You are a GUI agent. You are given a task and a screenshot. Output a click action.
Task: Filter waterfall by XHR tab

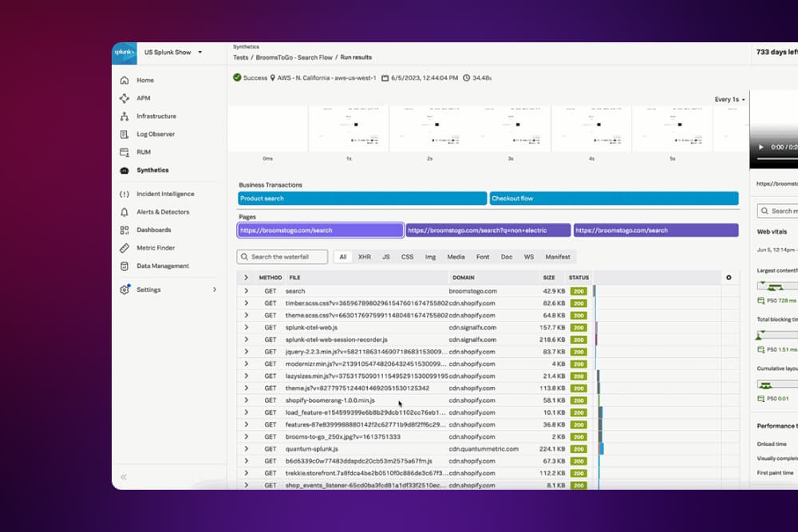pos(364,257)
